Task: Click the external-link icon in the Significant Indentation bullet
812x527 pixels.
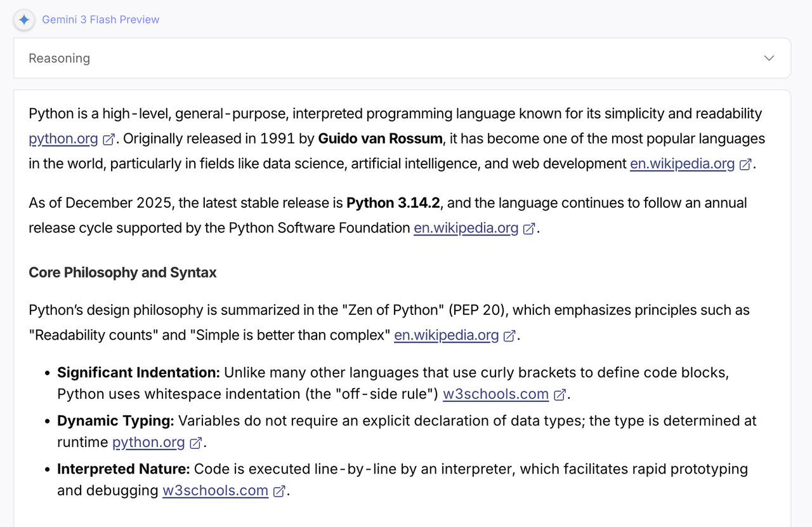Action: (x=560, y=394)
